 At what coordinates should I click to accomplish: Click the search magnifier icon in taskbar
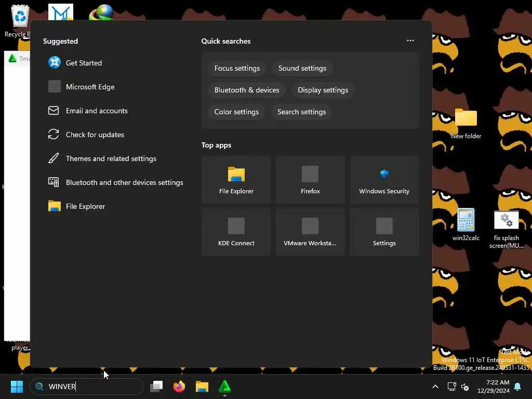(39, 387)
